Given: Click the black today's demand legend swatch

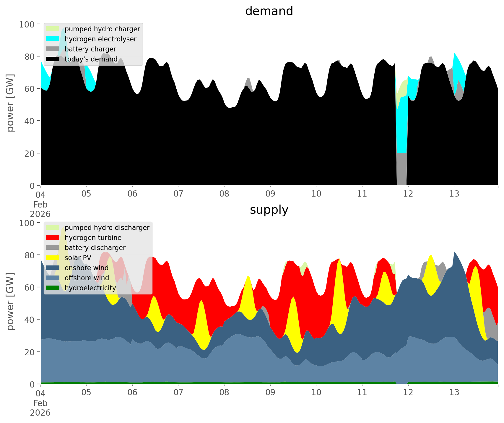Looking at the screenshot, I should click(x=53, y=59).
